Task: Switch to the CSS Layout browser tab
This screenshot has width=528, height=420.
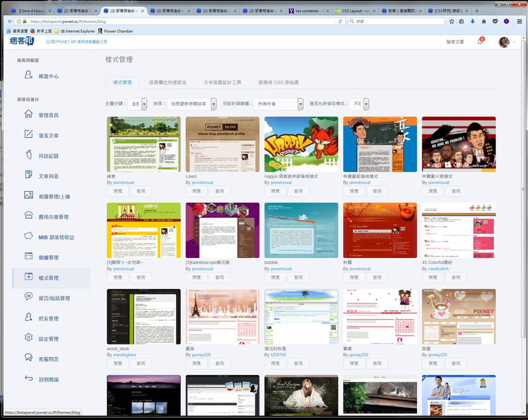Action: [355, 11]
